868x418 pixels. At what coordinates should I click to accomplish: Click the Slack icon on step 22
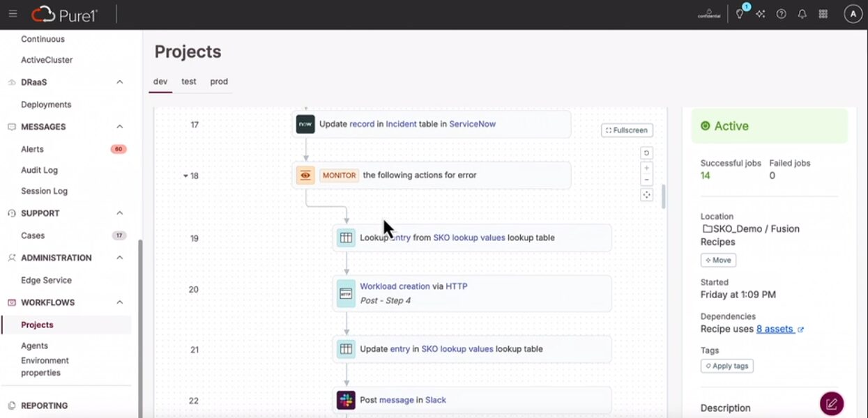(346, 400)
